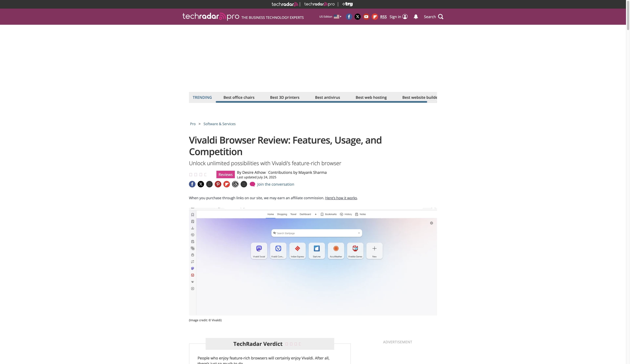
Task: Go to the techradar logo in top dark bar
Action: [285, 4]
